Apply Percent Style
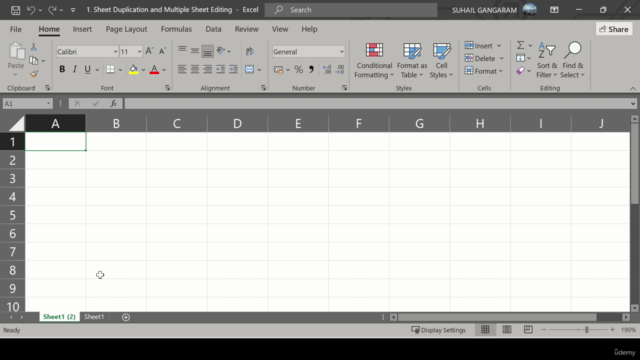The image size is (640, 360). (x=299, y=69)
